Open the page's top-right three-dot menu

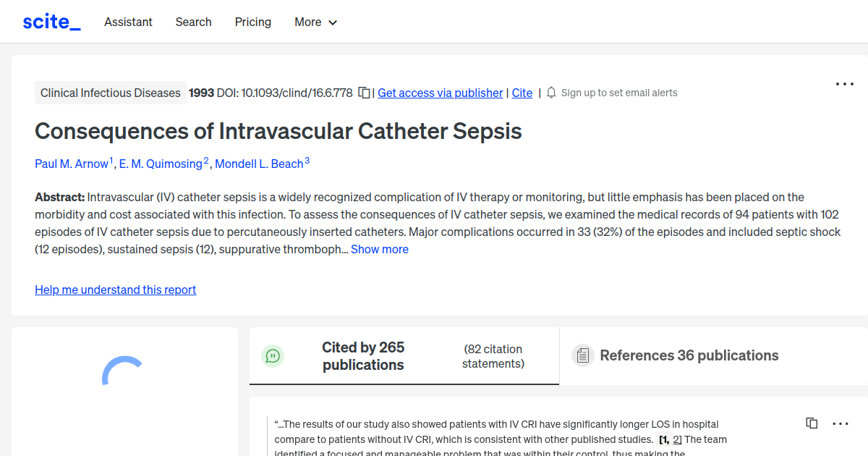coord(844,84)
